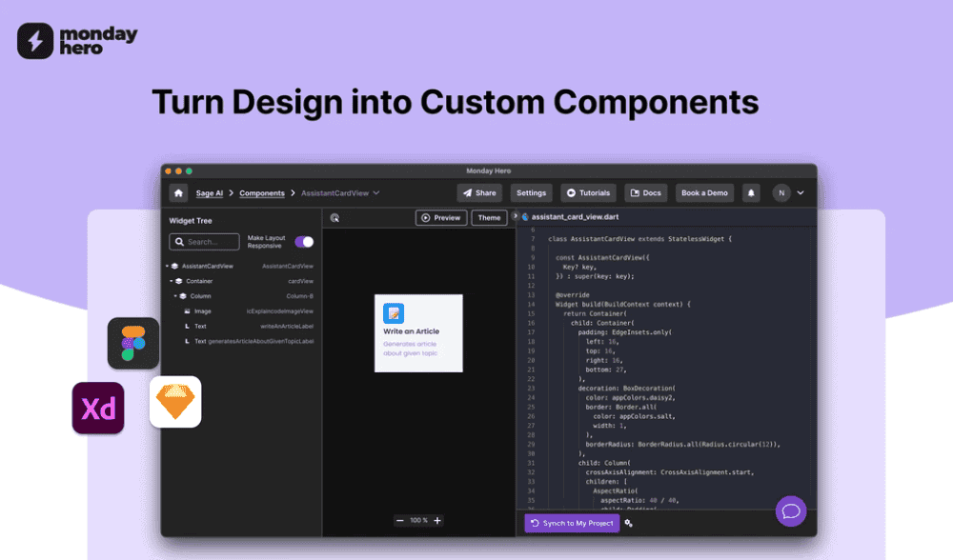Open the notifications bell
This screenshot has width=953, height=560.
pyautogui.click(x=751, y=193)
